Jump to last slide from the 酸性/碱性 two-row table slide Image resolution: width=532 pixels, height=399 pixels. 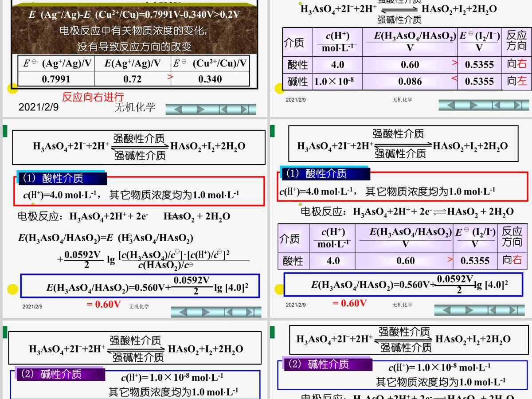click(x=518, y=105)
